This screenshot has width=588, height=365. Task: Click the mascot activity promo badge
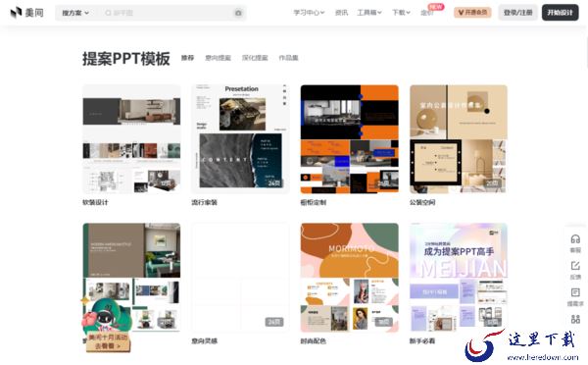(x=107, y=326)
